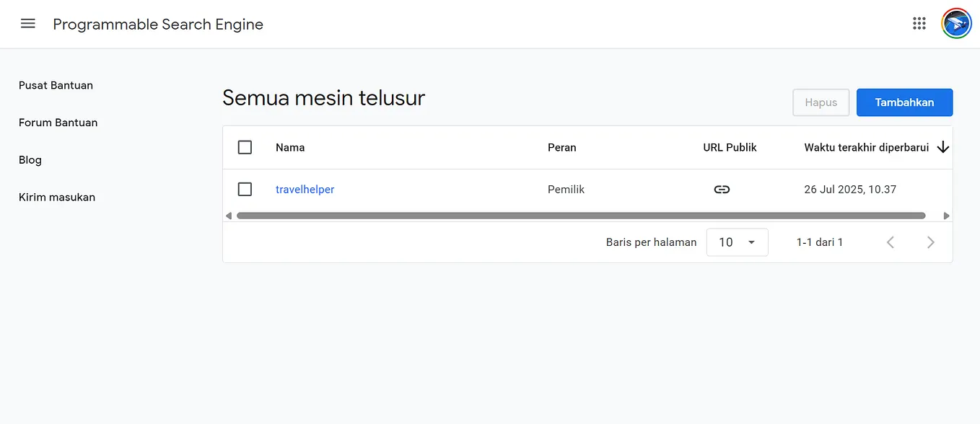Viewport: 980px width, 424px height.
Task: Go to next page with right chevron
Action: click(x=931, y=242)
